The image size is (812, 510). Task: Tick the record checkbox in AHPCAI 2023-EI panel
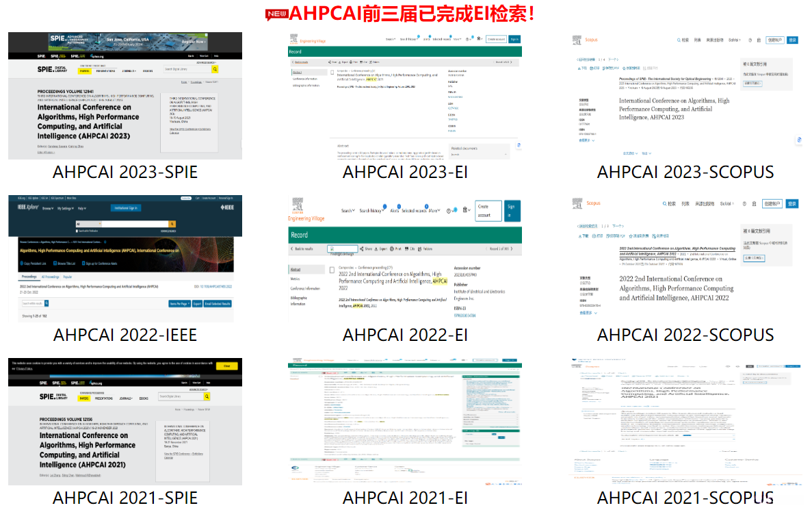coord(332,72)
